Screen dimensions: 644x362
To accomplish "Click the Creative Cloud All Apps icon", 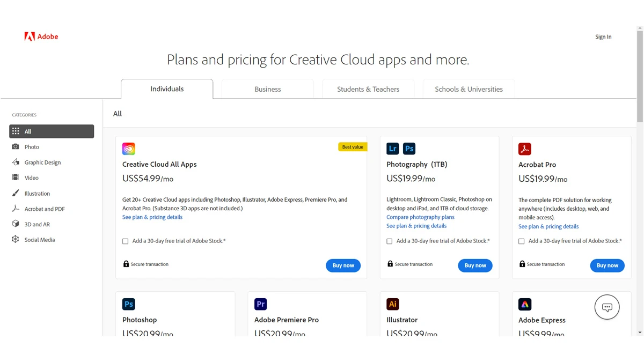I will click(x=129, y=149).
